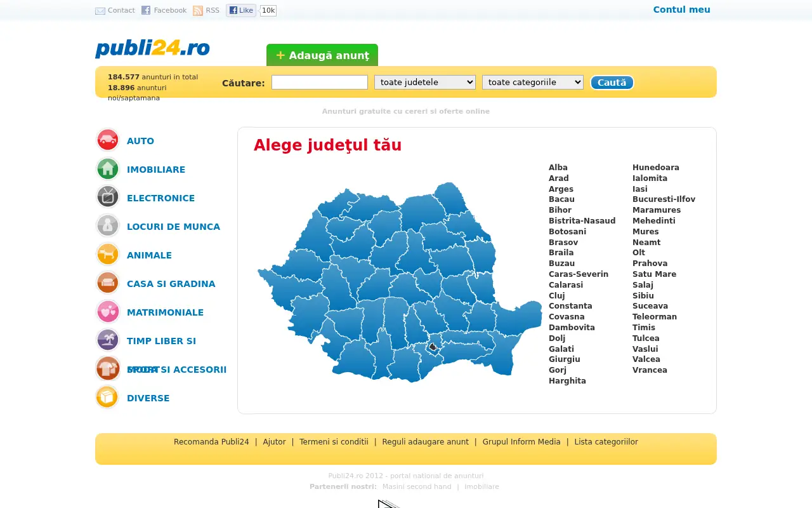Click the Cautare search text field
The width and height of the screenshot is (812, 508).
click(320, 82)
